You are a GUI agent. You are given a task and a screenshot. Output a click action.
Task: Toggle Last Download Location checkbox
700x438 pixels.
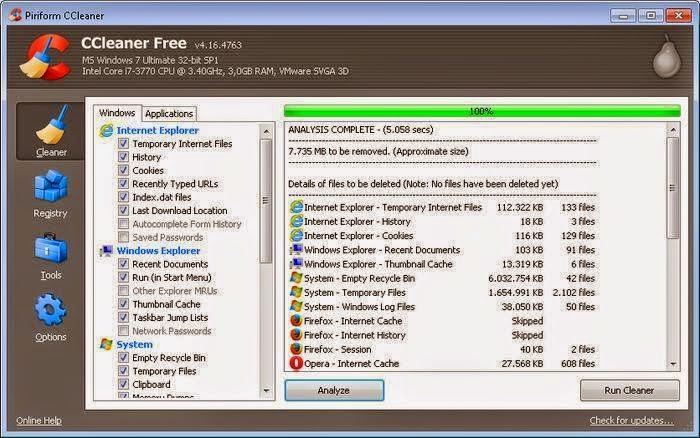coord(123,210)
